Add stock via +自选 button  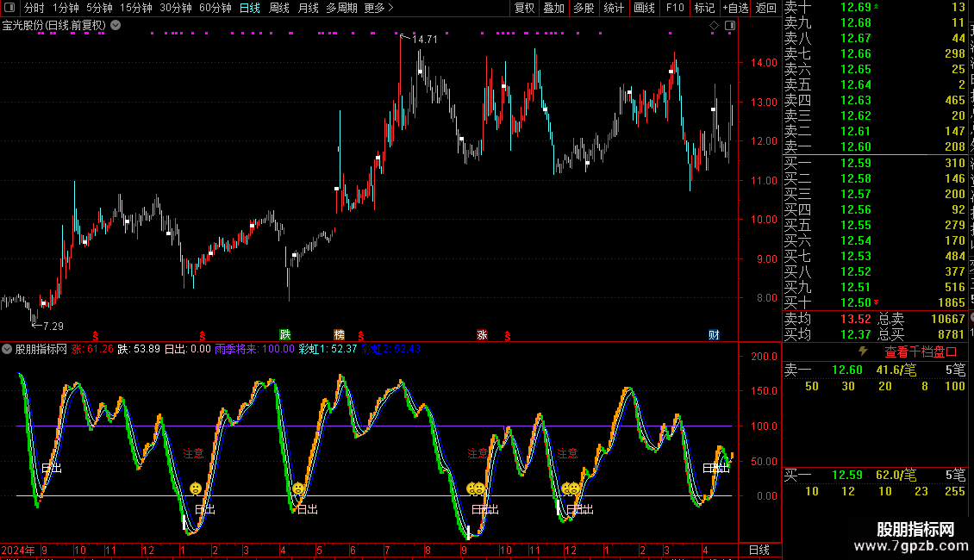[736, 8]
